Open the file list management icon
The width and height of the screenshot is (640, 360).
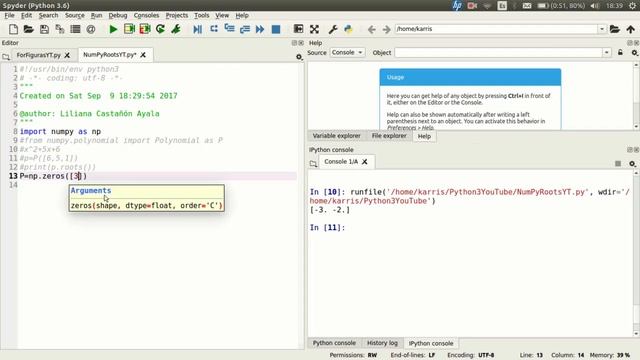coord(75,29)
